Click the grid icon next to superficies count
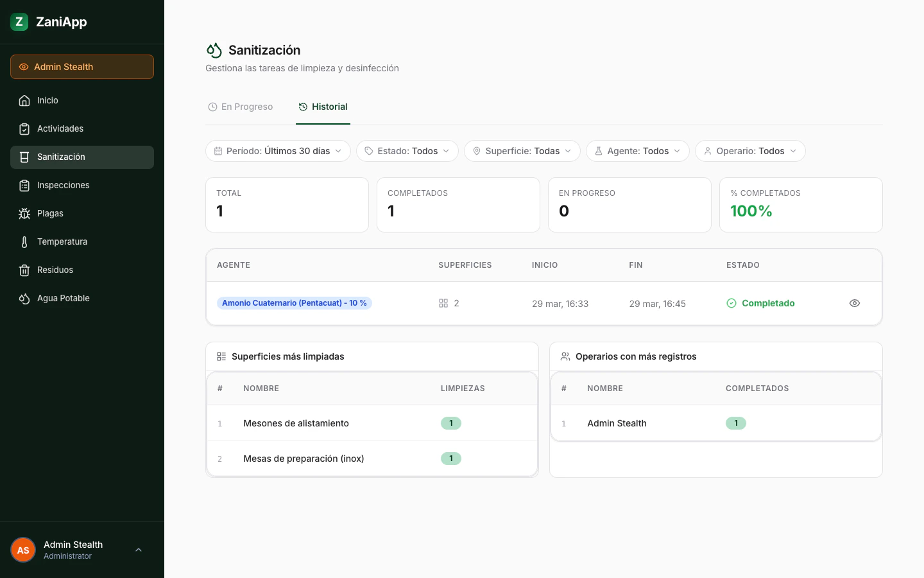The width and height of the screenshot is (924, 578). pos(443,303)
